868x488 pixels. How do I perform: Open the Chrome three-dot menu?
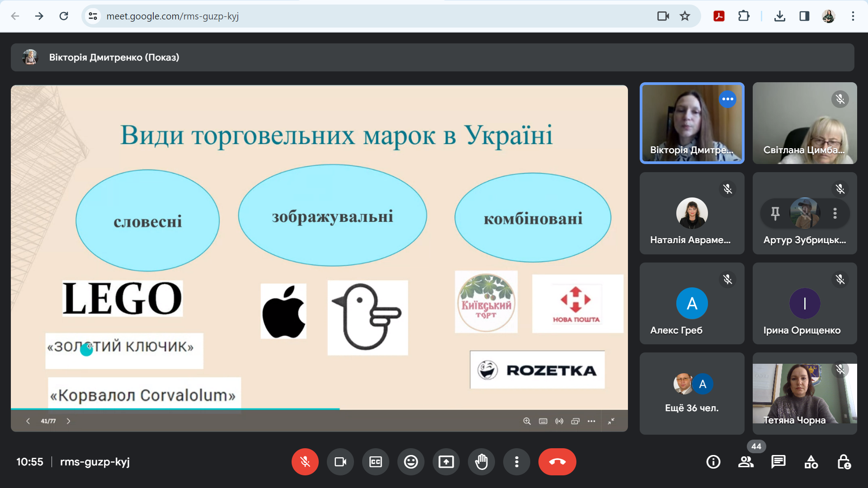[853, 16]
